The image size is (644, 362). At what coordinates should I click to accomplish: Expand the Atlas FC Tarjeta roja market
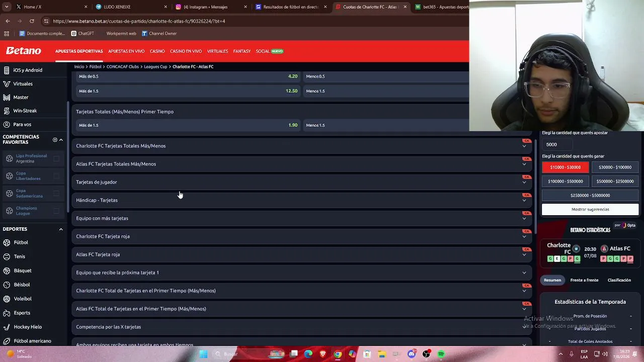pos(302,254)
